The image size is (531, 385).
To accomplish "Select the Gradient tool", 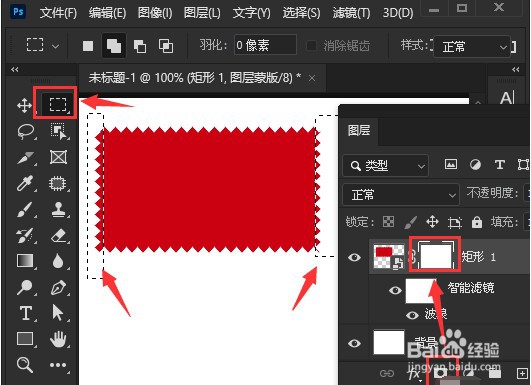I will [x=25, y=261].
